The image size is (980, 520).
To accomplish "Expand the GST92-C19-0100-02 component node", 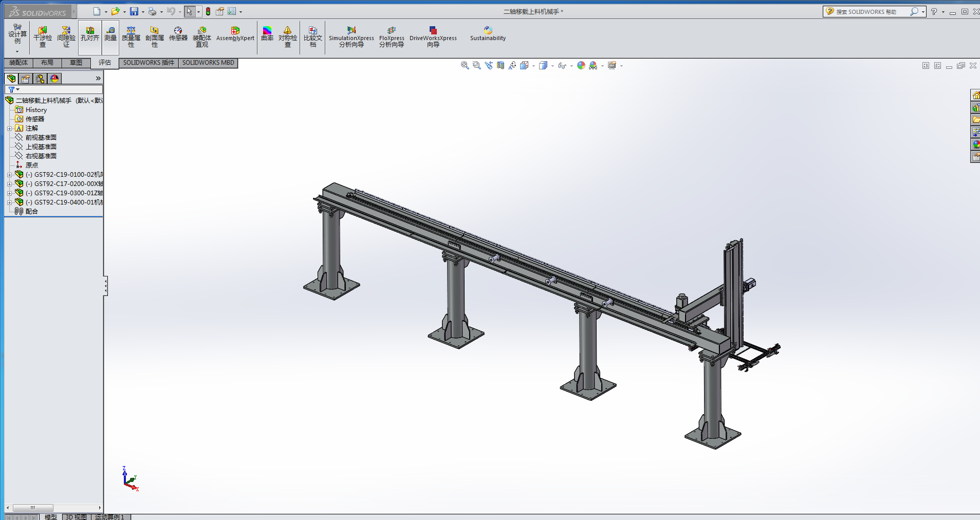I will [9, 175].
